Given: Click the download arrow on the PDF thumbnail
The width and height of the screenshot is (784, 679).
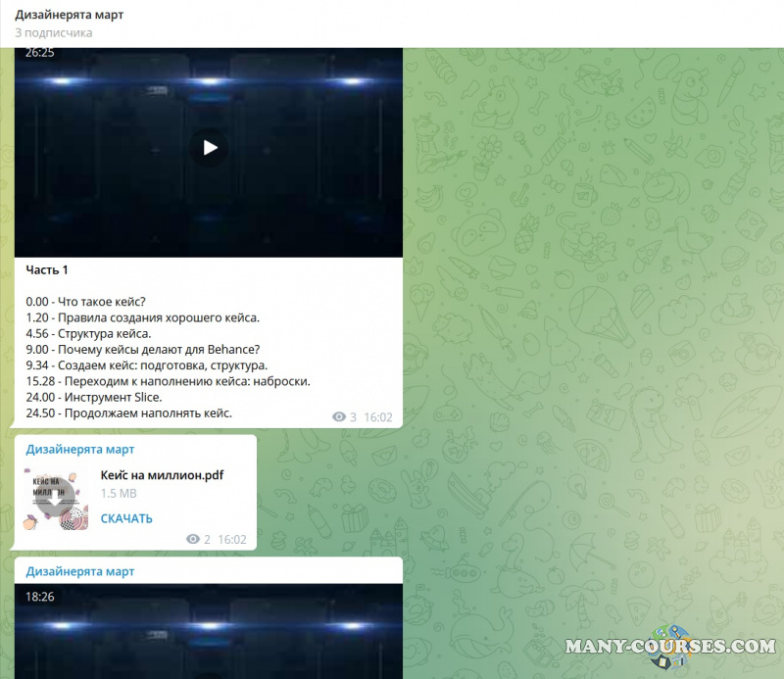Looking at the screenshot, I should [57, 500].
